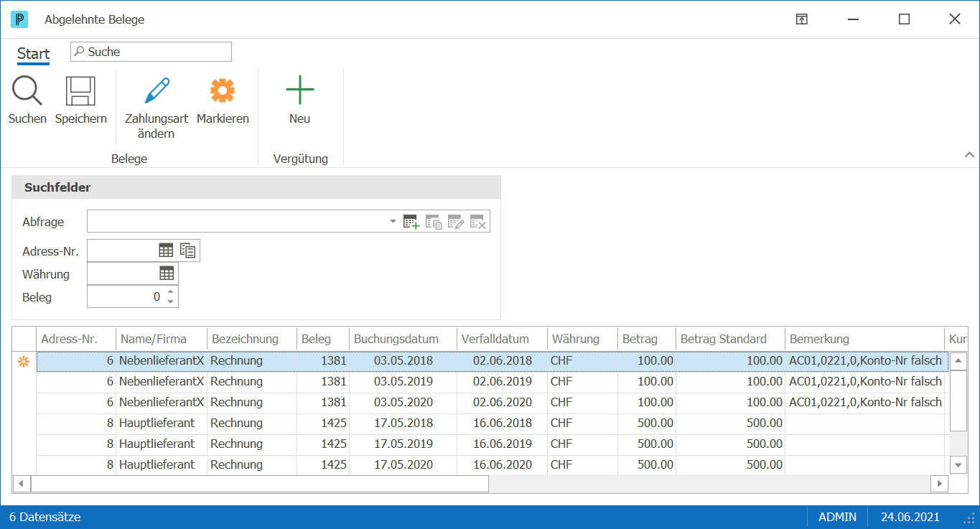The width and height of the screenshot is (980, 529).
Task: Click the window resize grip in status bar
Action: click(x=969, y=518)
